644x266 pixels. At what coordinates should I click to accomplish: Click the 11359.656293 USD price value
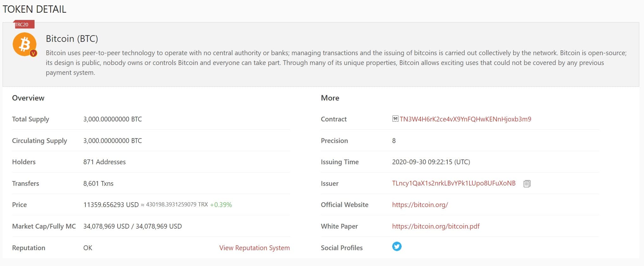point(111,205)
